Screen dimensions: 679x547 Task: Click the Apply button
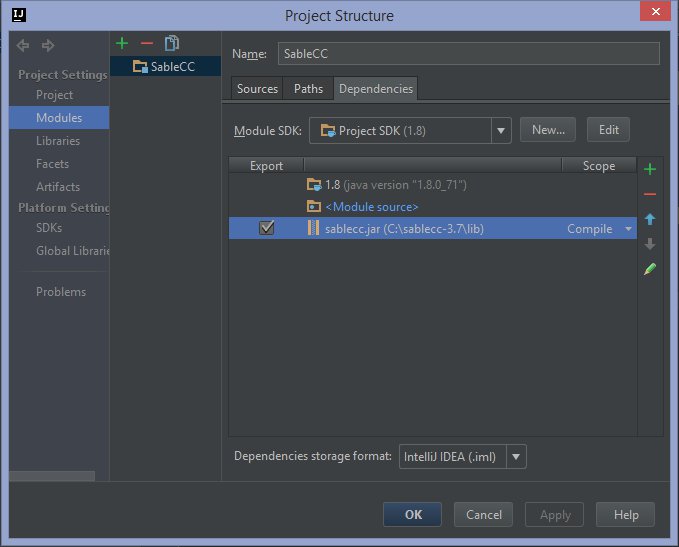coord(555,515)
